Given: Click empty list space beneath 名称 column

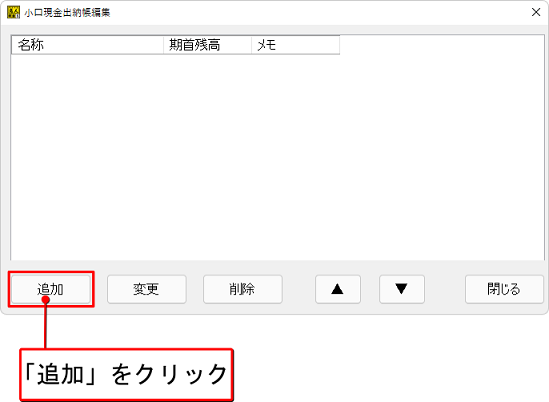Looking at the screenshot, I should coord(88,157).
